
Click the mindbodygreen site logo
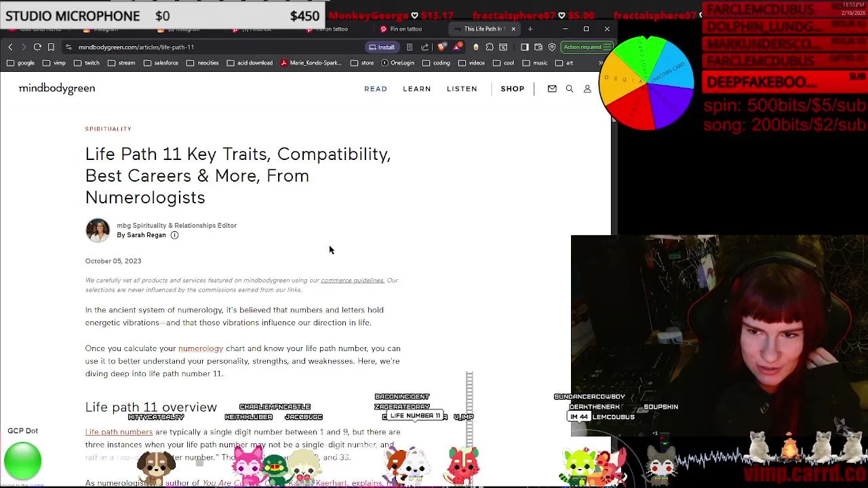click(57, 88)
